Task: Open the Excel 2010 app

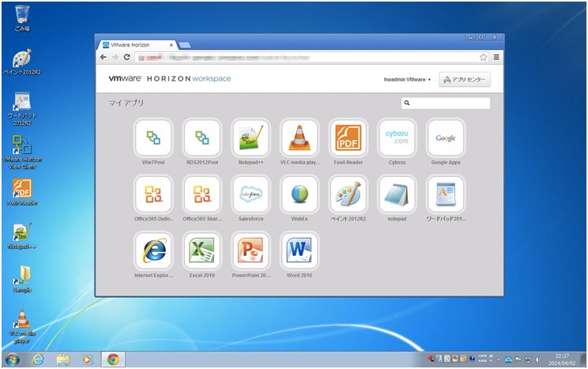Action: (202, 250)
